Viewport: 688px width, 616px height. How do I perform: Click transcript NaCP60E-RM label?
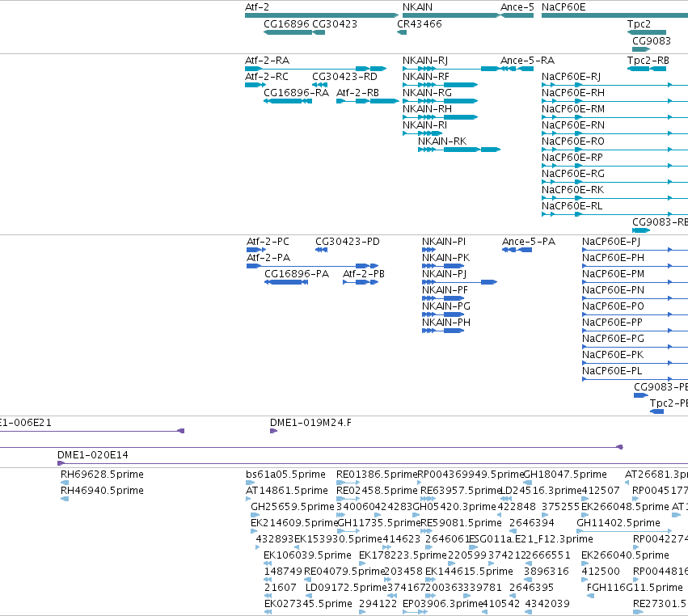[573, 109]
